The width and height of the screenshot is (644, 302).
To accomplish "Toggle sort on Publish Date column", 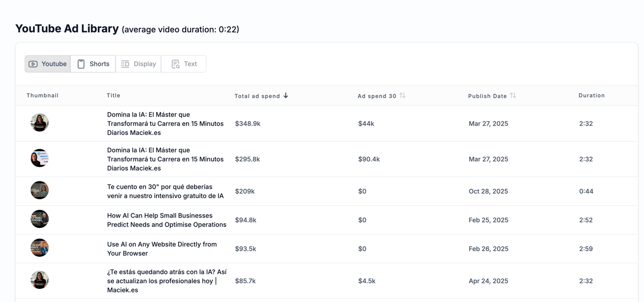I will click(x=513, y=96).
